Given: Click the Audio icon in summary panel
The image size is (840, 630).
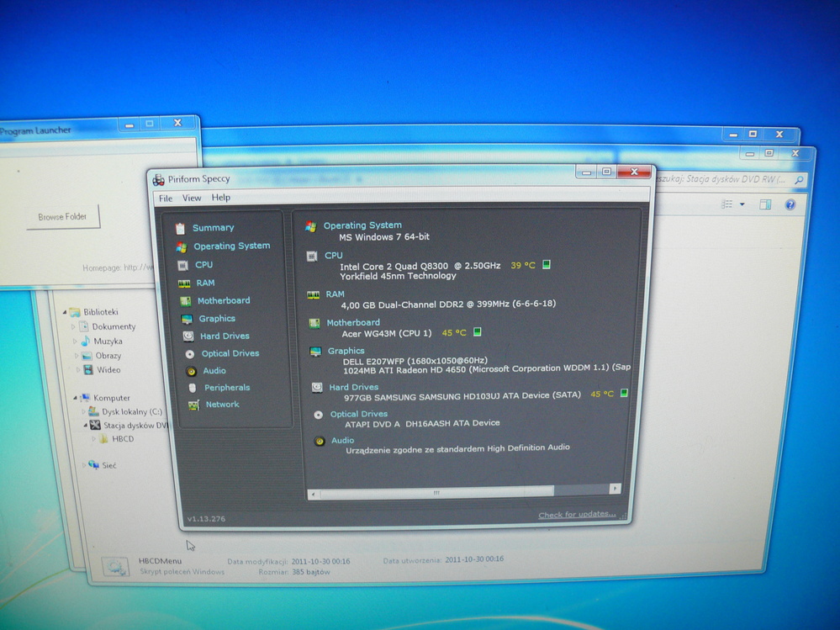Looking at the screenshot, I should click(x=320, y=442).
